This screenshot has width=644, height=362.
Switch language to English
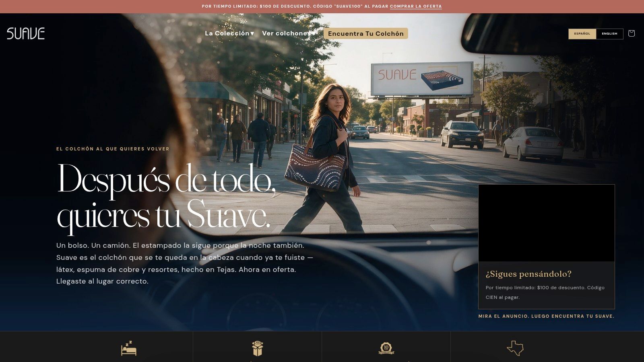pos(609,34)
